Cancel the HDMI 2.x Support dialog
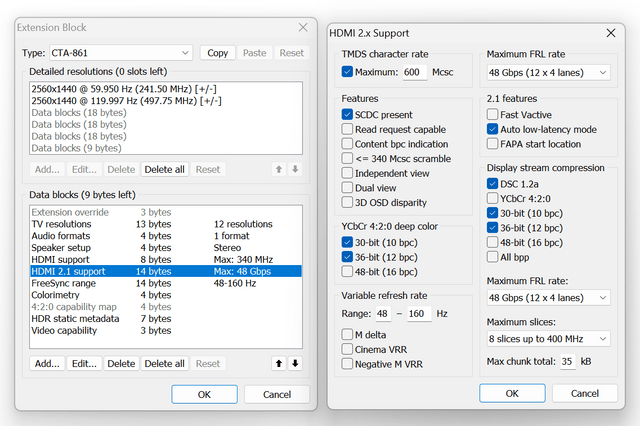Image resolution: width=640 pixels, height=426 pixels. (x=585, y=393)
